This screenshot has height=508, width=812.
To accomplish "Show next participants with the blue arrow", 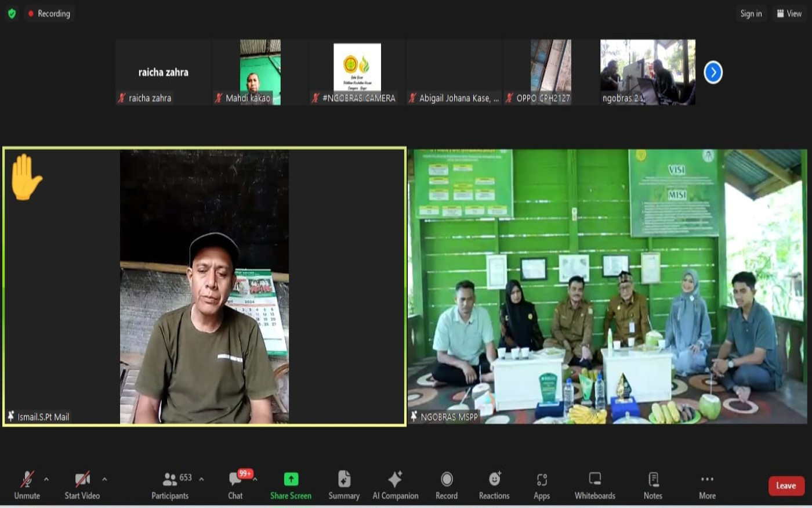I will pyautogui.click(x=713, y=73).
